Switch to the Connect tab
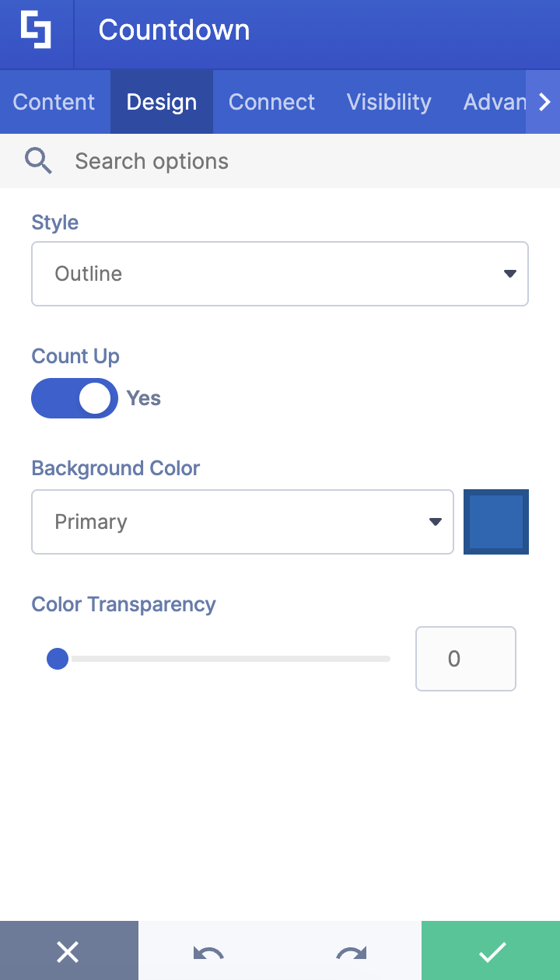The height and width of the screenshot is (980, 560). click(271, 101)
